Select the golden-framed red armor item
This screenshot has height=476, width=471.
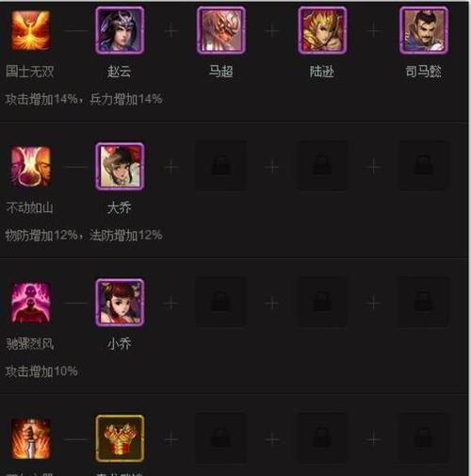tap(120, 438)
